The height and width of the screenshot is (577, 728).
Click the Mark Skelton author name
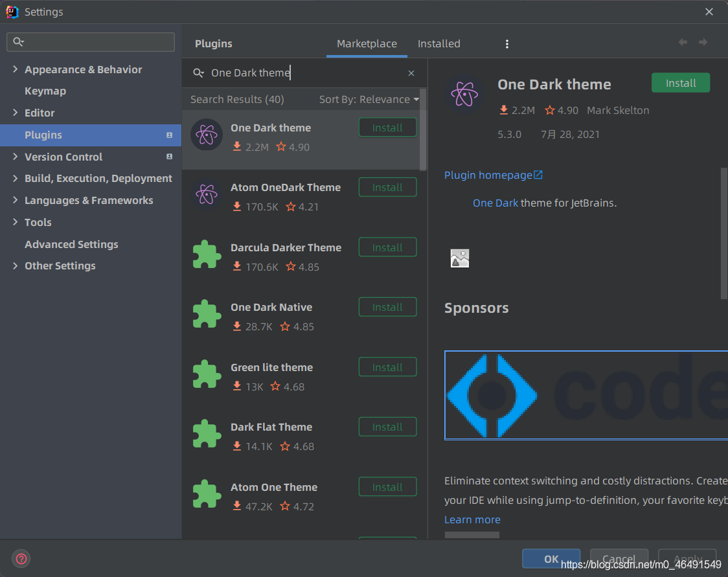[618, 111]
